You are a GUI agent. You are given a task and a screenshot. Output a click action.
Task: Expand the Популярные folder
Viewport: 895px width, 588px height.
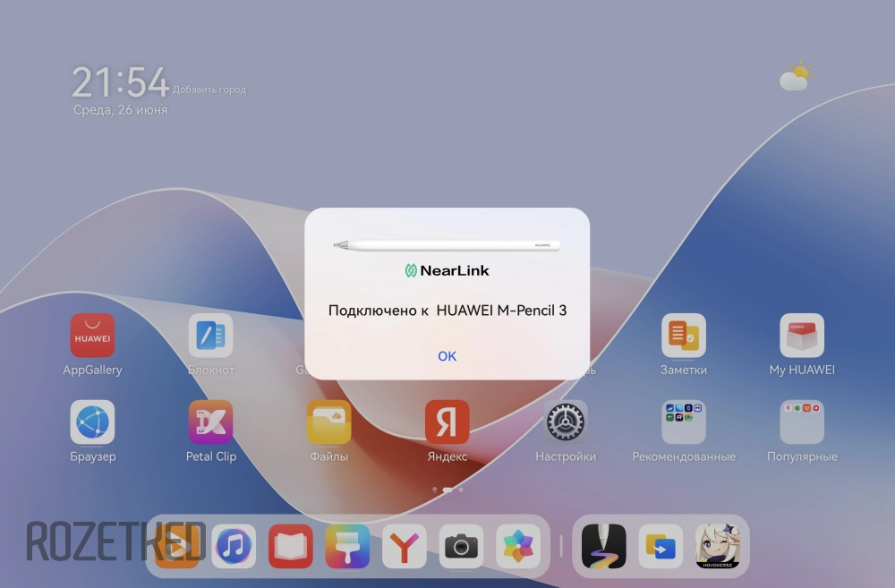coord(801,422)
